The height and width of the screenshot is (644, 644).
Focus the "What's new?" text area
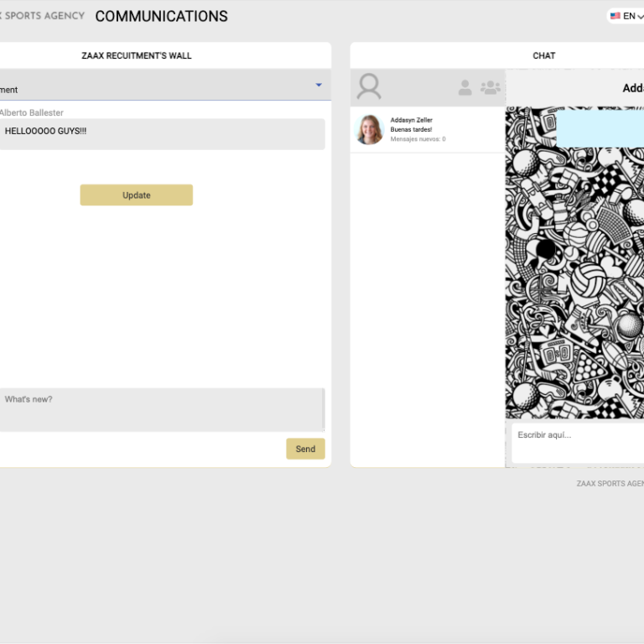(x=159, y=409)
